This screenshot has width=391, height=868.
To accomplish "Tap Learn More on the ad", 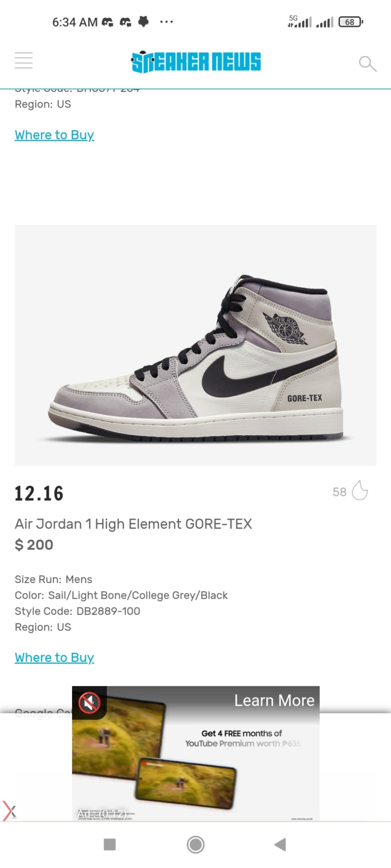I will (x=274, y=701).
